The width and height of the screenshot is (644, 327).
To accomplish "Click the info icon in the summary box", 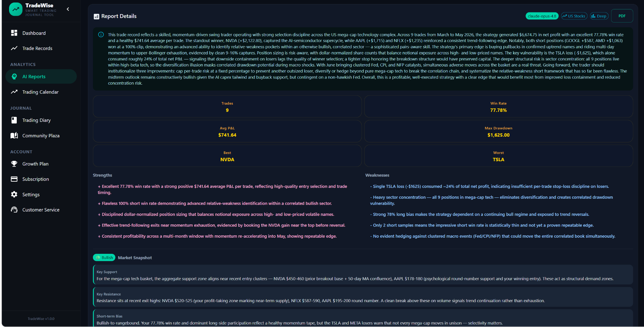I will pos(101,35).
